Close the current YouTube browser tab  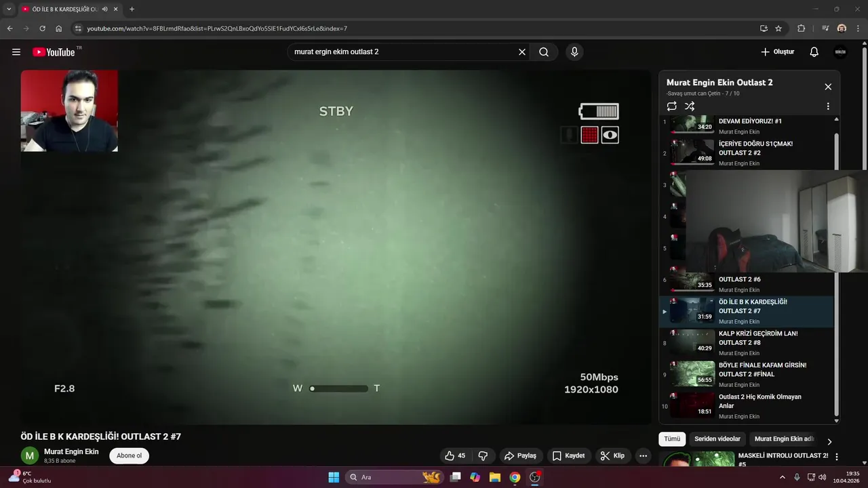click(116, 9)
